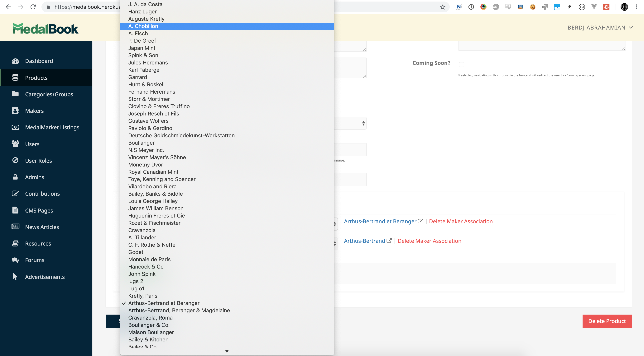Click the Makers contact icon
644x356 pixels.
point(15,111)
